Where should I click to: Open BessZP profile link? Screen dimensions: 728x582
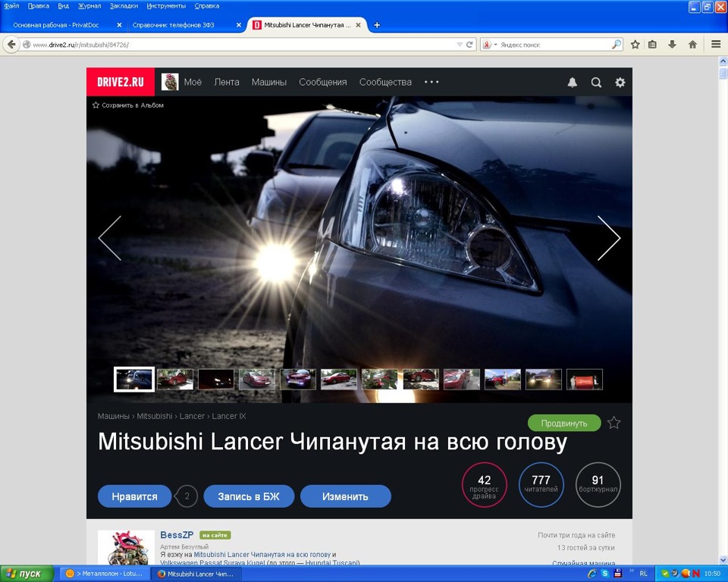coord(177,535)
